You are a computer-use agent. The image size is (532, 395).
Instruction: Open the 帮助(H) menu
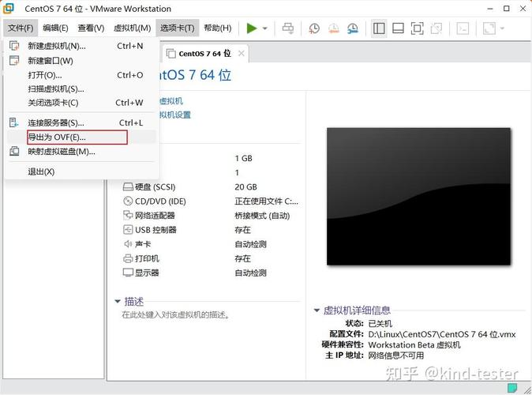218,28
